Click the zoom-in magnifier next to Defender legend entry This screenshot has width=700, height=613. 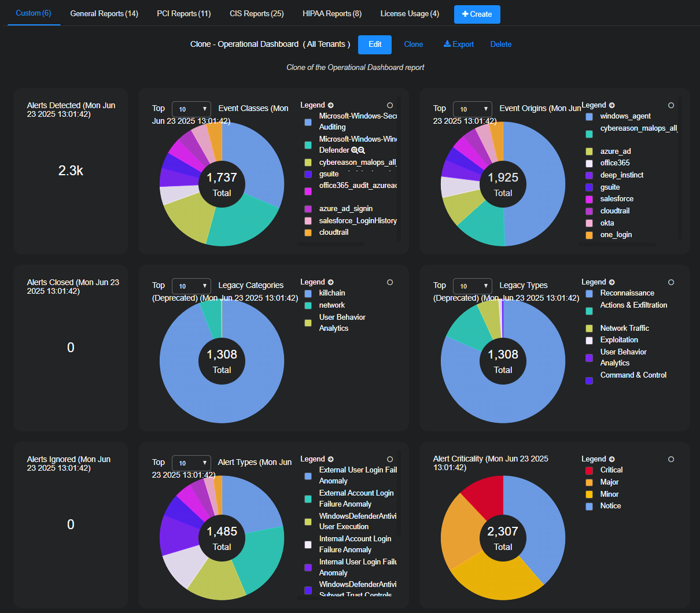pos(353,150)
